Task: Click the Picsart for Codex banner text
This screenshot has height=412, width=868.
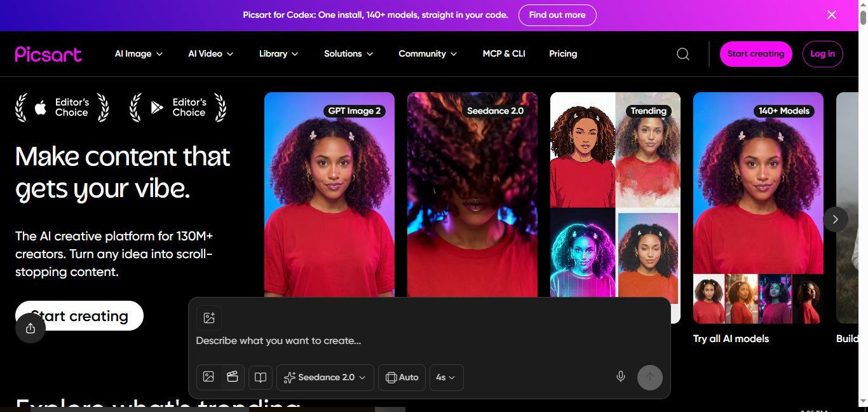Action: [376, 15]
